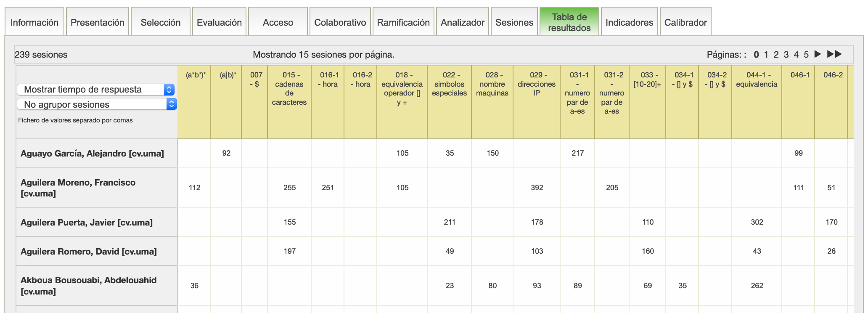Screen dimensions: 868x313
Task: Go to results page 5
Action: click(x=806, y=55)
